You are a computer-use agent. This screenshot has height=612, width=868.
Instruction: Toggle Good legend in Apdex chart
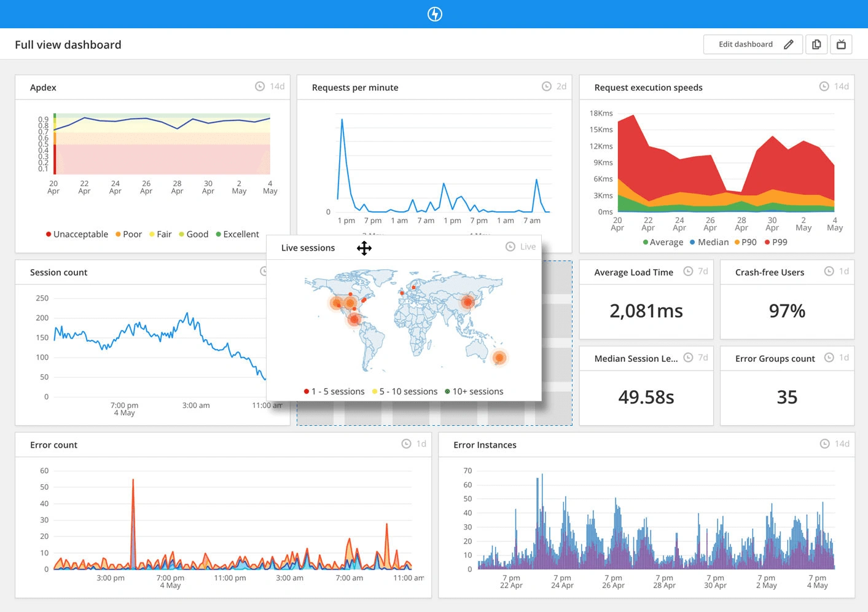(194, 235)
